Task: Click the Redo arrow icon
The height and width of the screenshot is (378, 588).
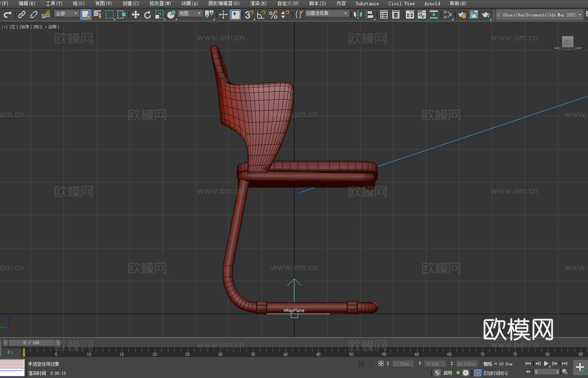Action: tap(7, 14)
